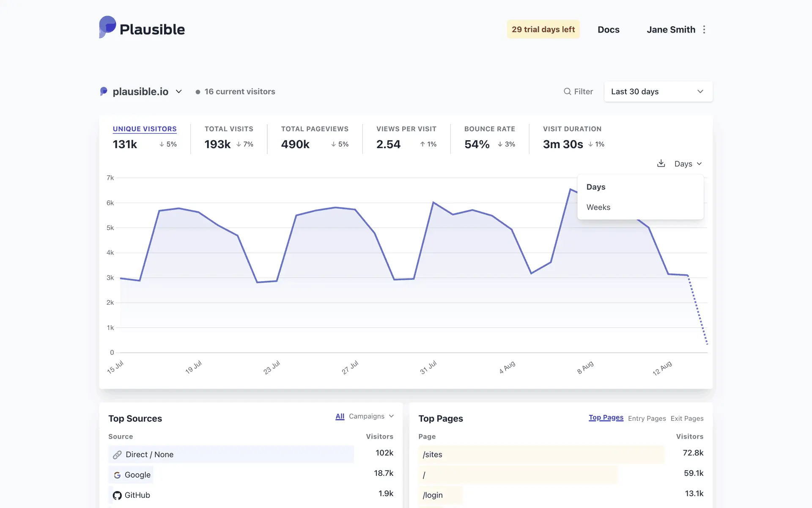This screenshot has width=812, height=508.
Task: Click the Direct / None link icon
Action: [117, 455]
